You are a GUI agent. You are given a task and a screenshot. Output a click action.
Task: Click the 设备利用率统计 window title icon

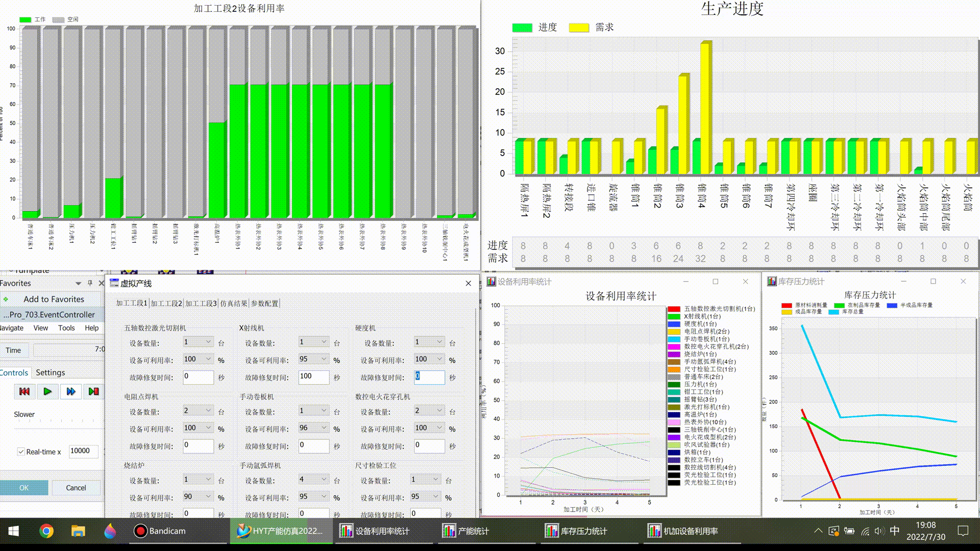click(491, 282)
